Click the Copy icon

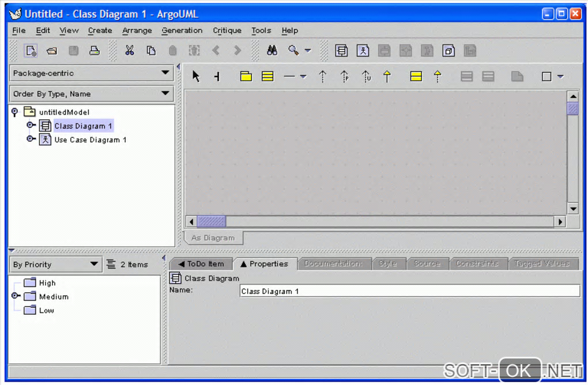pos(151,51)
